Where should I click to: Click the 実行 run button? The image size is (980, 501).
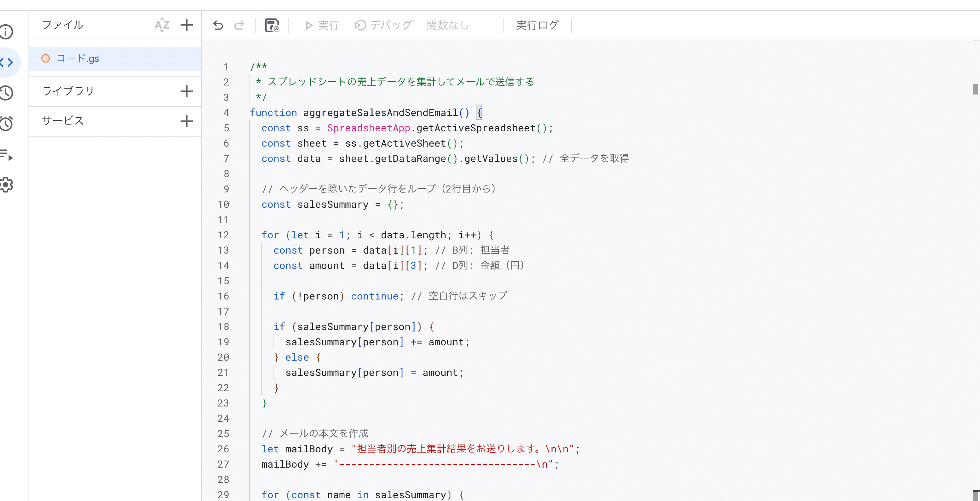pyautogui.click(x=322, y=25)
